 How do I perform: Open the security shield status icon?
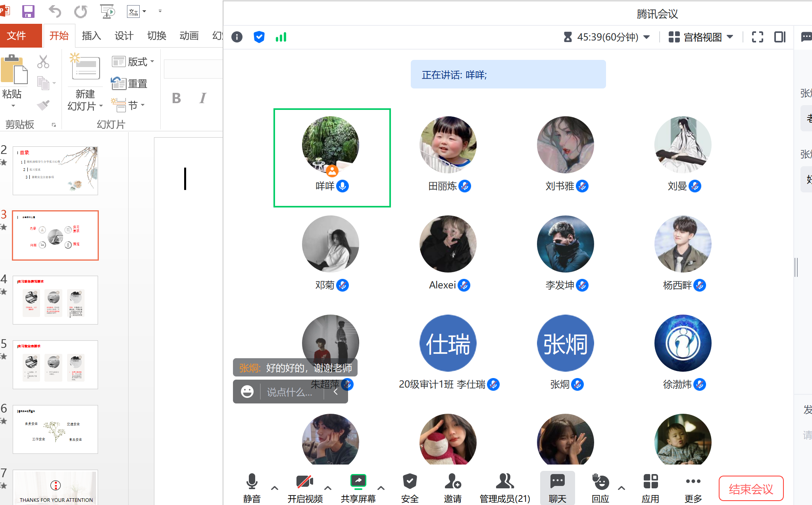pos(259,37)
